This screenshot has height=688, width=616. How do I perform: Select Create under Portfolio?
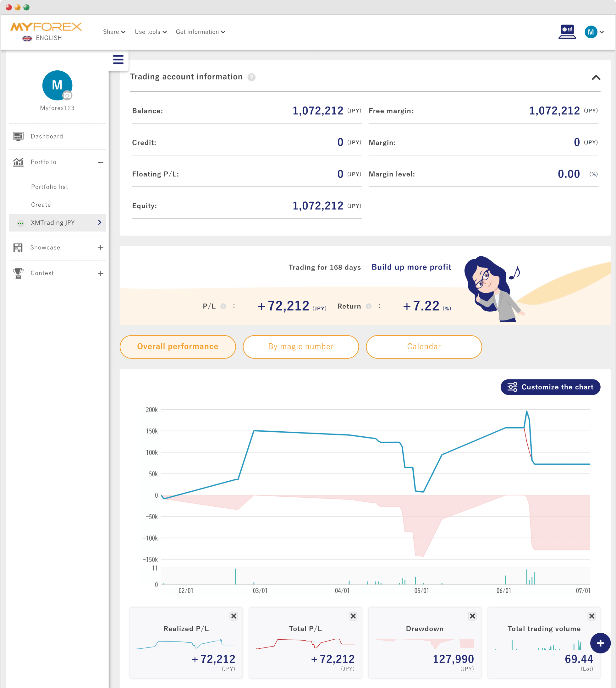(x=41, y=205)
